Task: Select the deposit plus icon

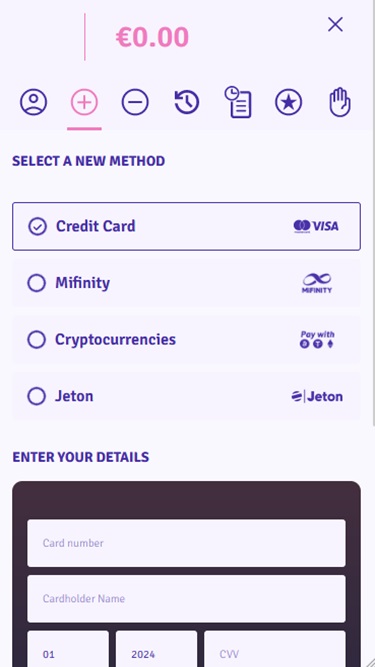Action: pos(84,102)
